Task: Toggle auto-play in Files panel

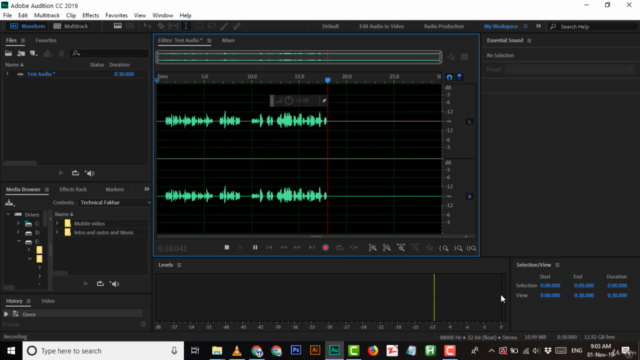Action: [90, 173]
